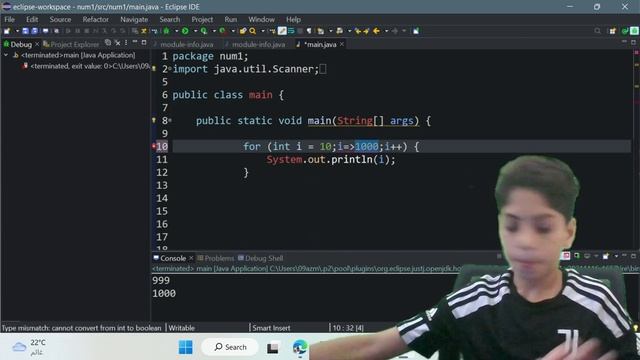Click the Coverage run toolbar icon
Screen dimensions: 640x360
204,31
